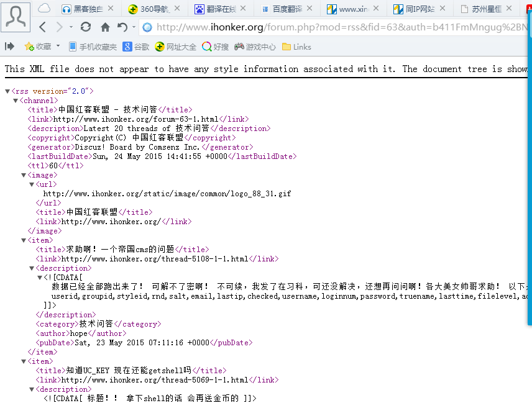The height and width of the screenshot is (403, 532).
Task: Click the forum-63-1.html link text
Action: [x=135, y=119]
